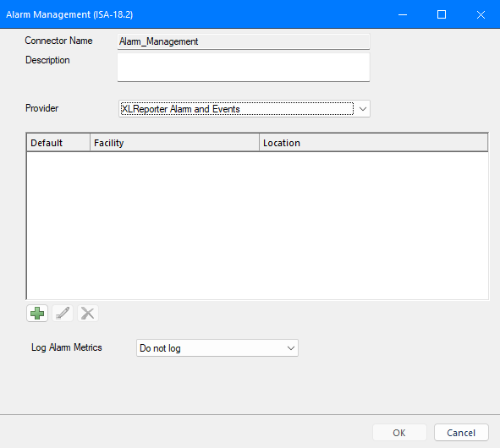Sort by the Facility column header
Screen dimensions: 500x448
point(175,143)
